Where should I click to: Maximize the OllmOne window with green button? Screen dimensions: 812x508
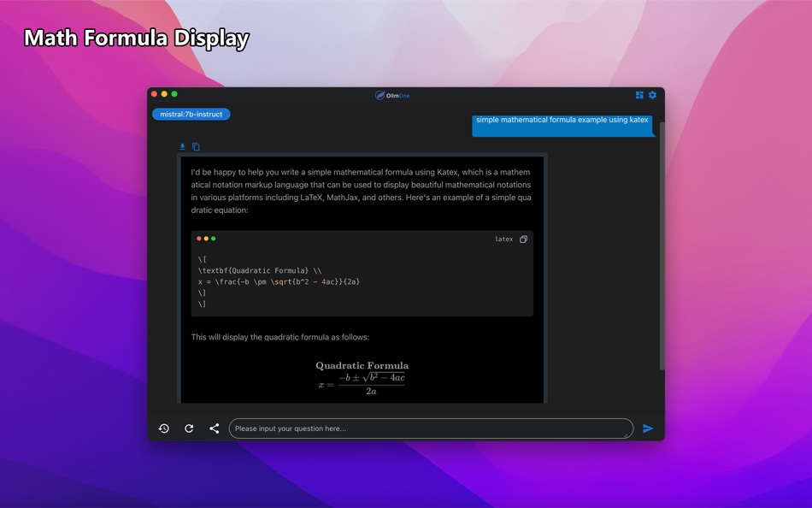(174, 94)
